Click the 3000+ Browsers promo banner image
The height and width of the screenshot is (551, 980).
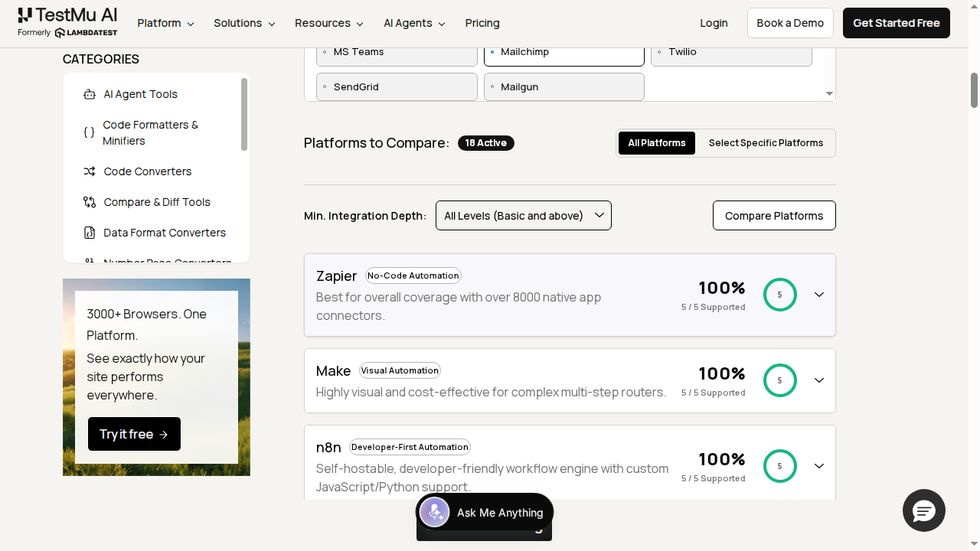point(156,377)
